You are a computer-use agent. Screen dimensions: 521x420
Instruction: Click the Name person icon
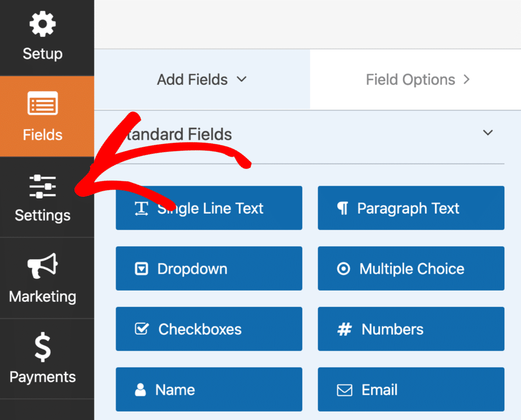(x=141, y=390)
